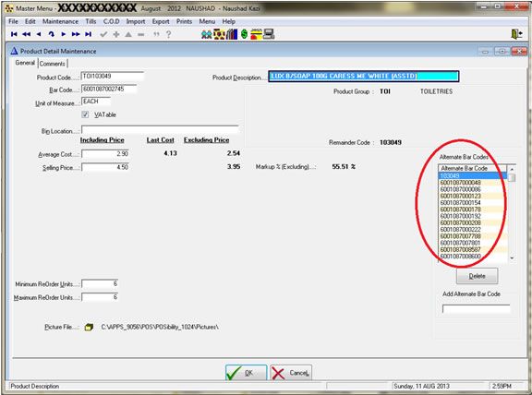
Task: Jump to the last record with the last-record arrow
Action: pos(89,34)
